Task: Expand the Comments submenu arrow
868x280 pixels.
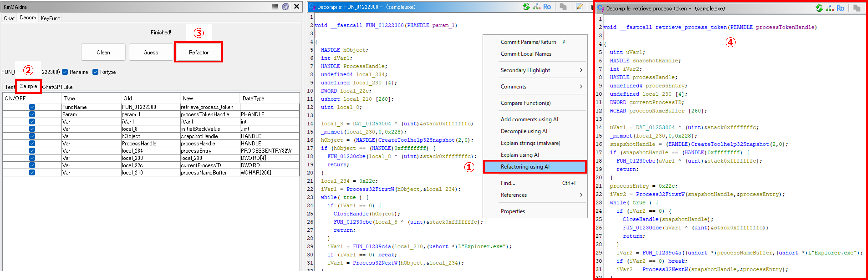Action: pyautogui.click(x=581, y=86)
